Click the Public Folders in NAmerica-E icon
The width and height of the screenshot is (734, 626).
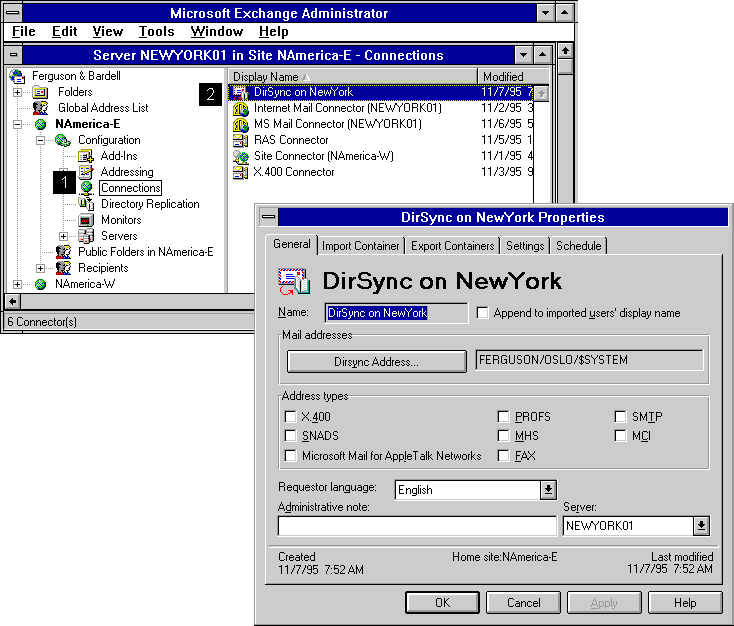tap(63, 252)
